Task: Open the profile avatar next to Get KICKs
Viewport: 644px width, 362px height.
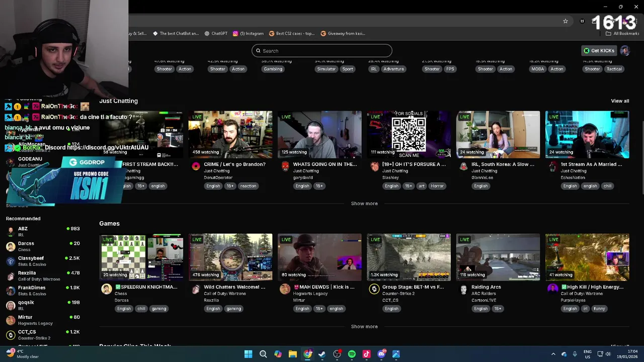Action: click(x=625, y=50)
